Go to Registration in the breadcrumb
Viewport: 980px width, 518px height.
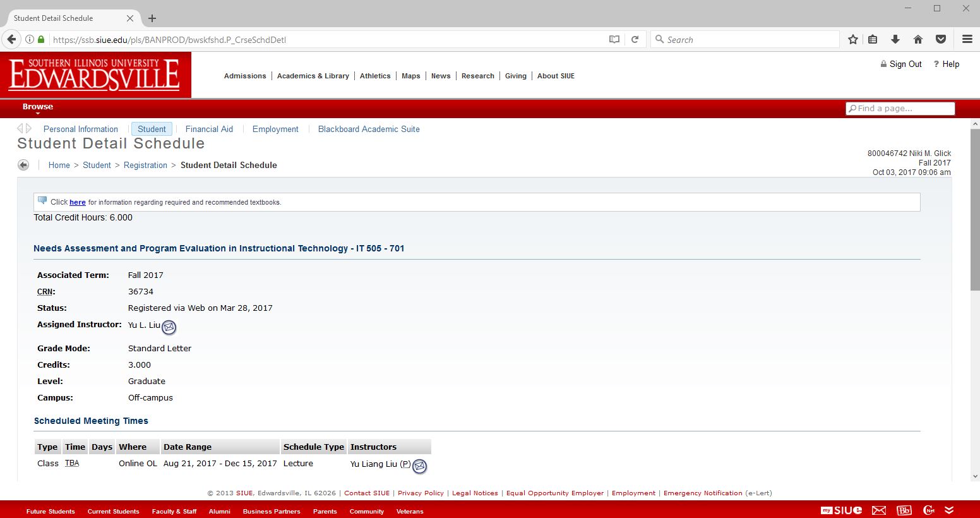[x=145, y=165]
